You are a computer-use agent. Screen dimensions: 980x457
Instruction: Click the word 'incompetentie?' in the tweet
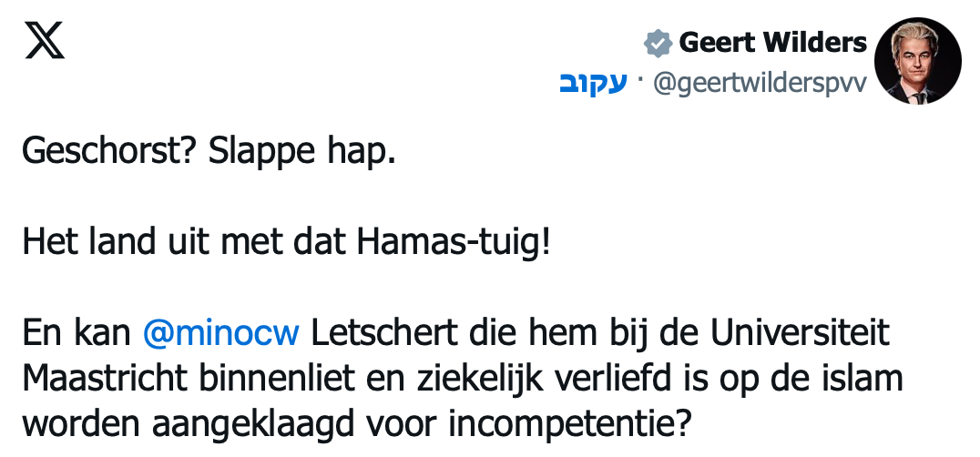pos(569,424)
